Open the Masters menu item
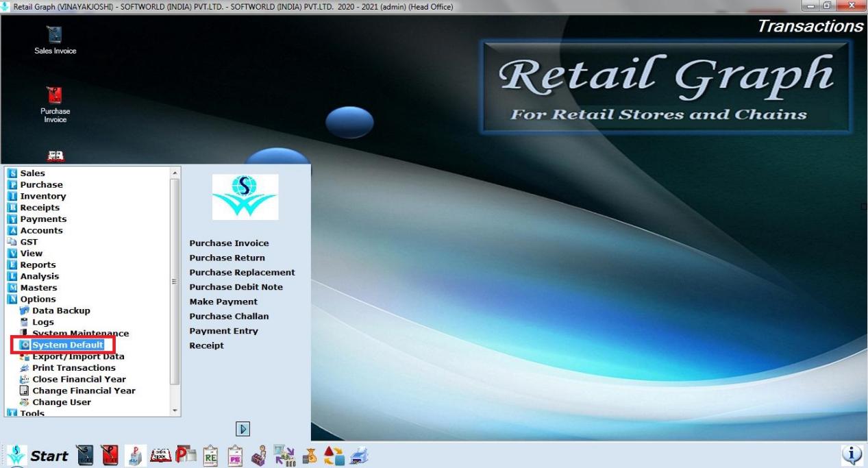Viewport: 868px width, 468px height. 38,288
